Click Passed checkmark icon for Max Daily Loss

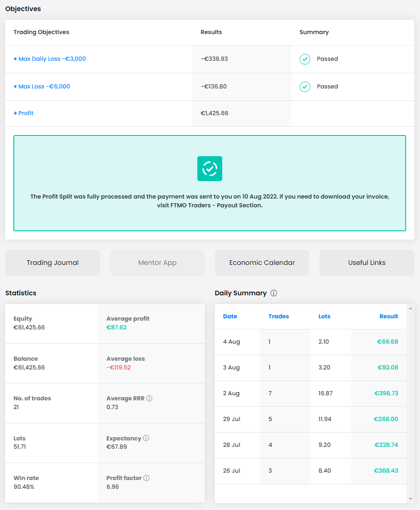click(x=305, y=59)
